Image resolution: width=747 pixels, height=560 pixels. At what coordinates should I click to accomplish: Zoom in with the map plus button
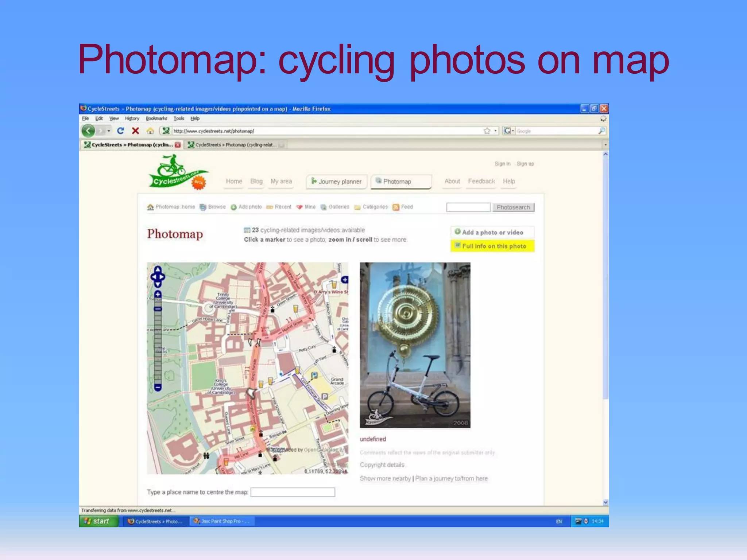pyautogui.click(x=158, y=294)
